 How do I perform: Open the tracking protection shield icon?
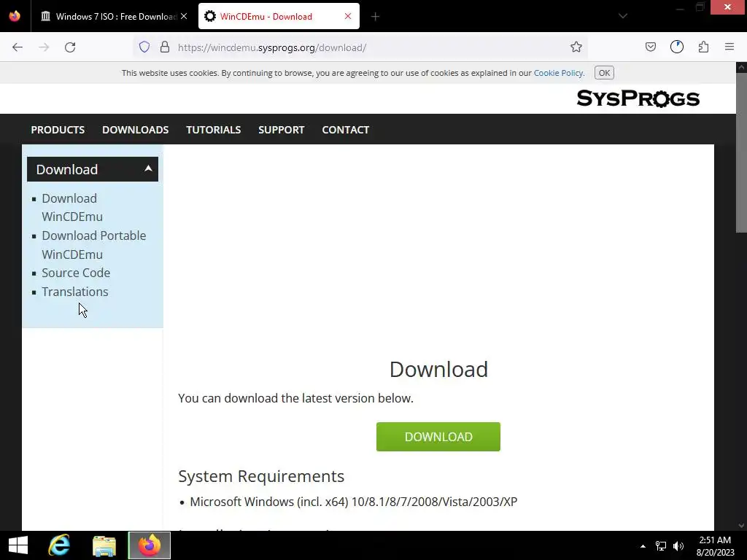click(x=144, y=47)
